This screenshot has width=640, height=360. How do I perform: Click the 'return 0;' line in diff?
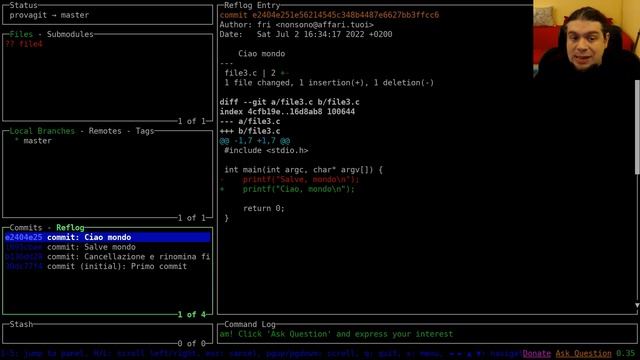(x=264, y=209)
